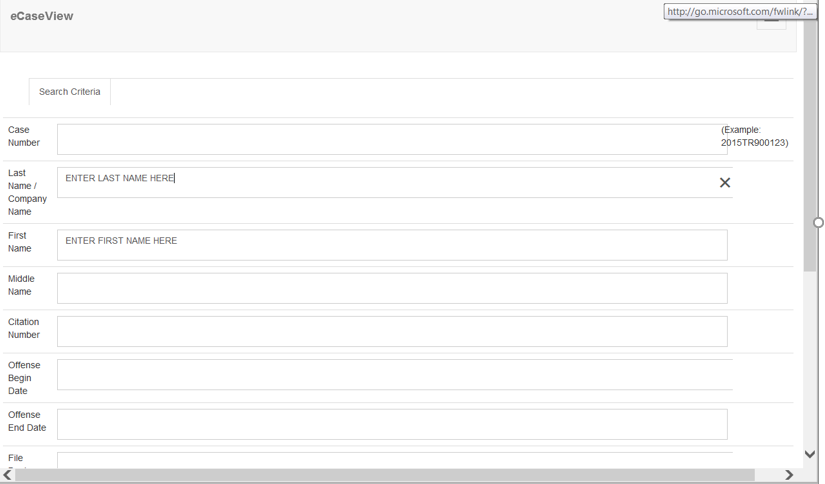This screenshot has height=484, width=825.
Task: Click the circular handle on right edge
Action: [818, 223]
